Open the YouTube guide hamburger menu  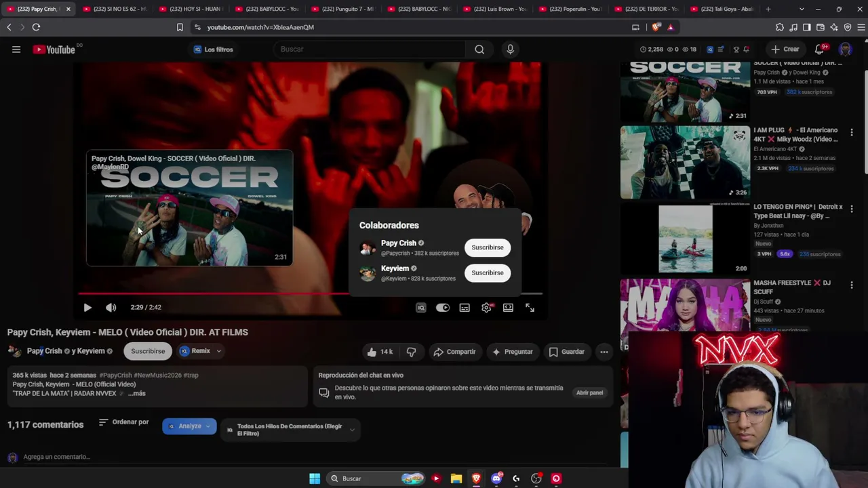[16, 49]
